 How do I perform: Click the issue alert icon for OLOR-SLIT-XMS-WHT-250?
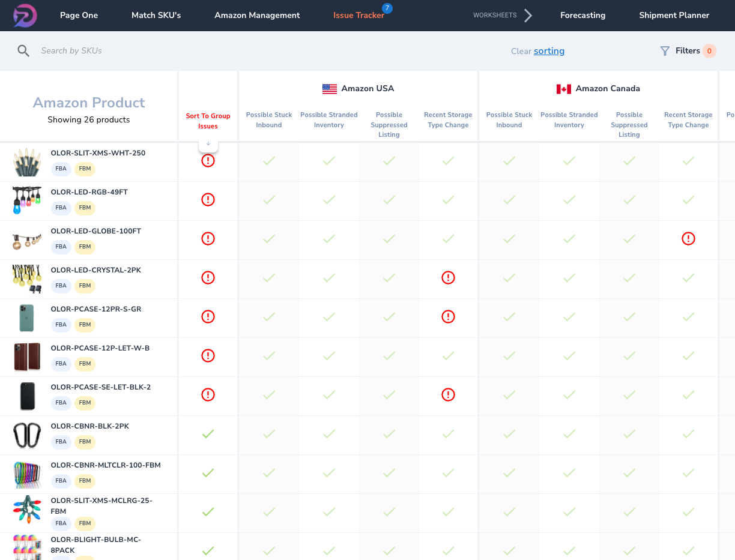click(208, 161)
